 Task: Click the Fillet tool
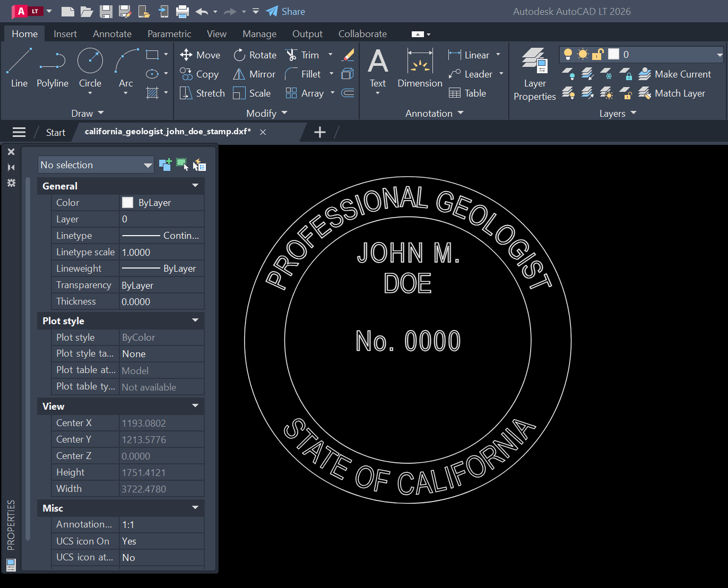point(303,74)
